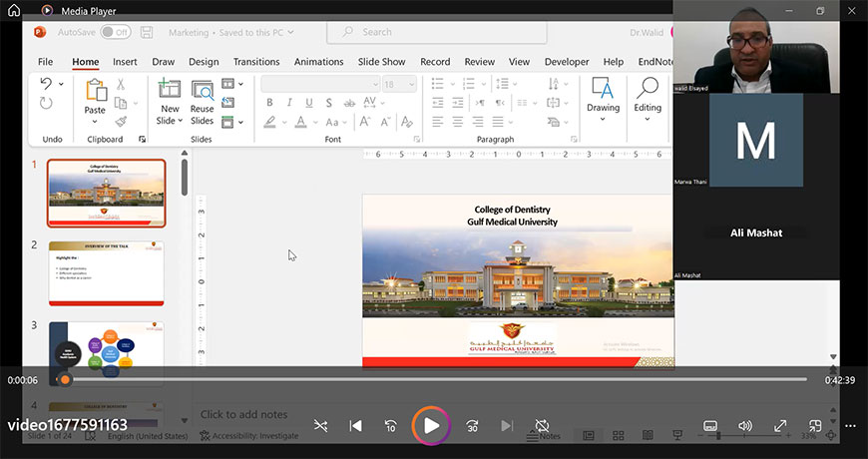Viewport: 868px width, 459px height.
Task: Click the Cut scissors icon
Action: pos(120,84)
